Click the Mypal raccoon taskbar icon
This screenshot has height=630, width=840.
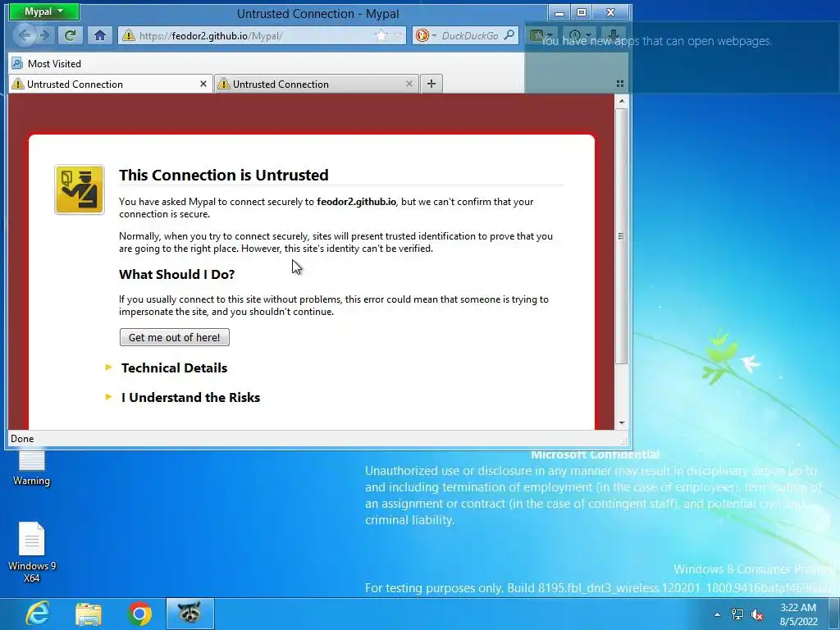click(189, 614)
